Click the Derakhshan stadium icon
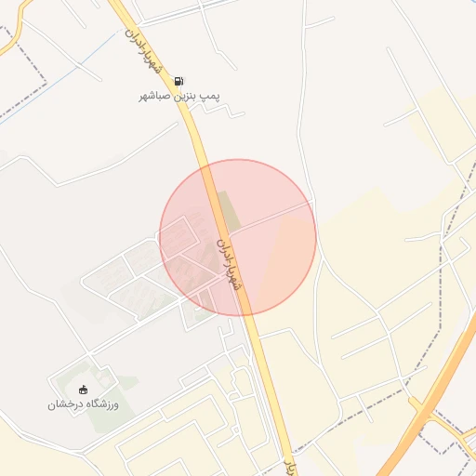The height and width of the screenshot is (476, 476). point(83,390)
